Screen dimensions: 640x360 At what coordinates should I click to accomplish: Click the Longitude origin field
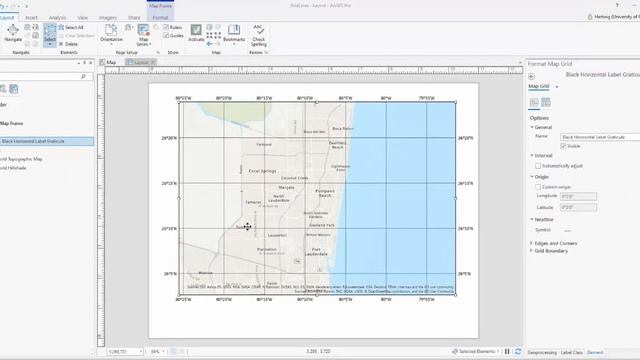tap(578, 196)
